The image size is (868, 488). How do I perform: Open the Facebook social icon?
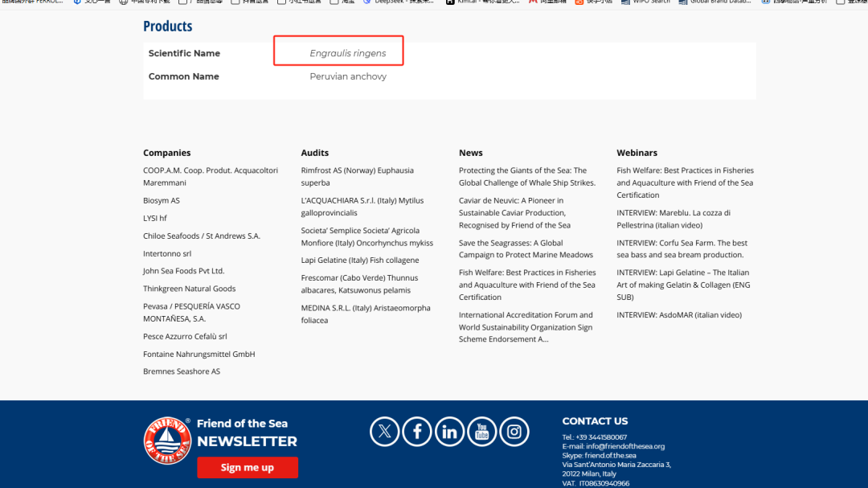[x=417, y=432]
